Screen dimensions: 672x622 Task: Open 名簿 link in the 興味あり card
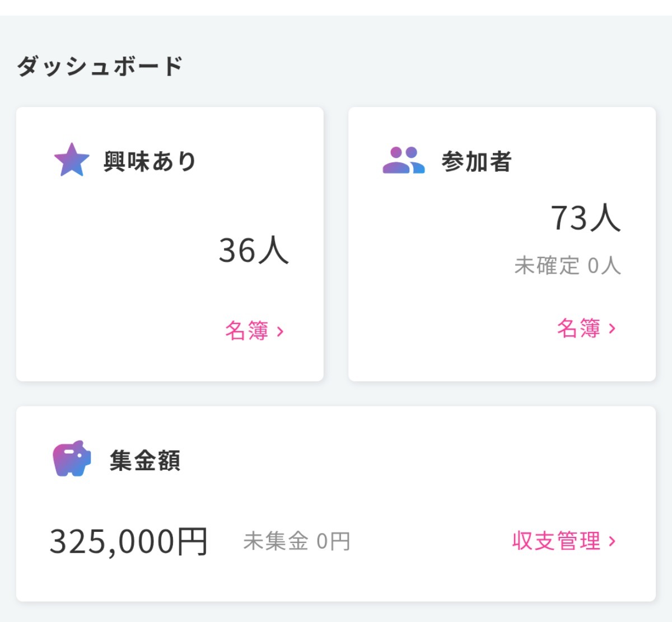[x=247, y=331]
